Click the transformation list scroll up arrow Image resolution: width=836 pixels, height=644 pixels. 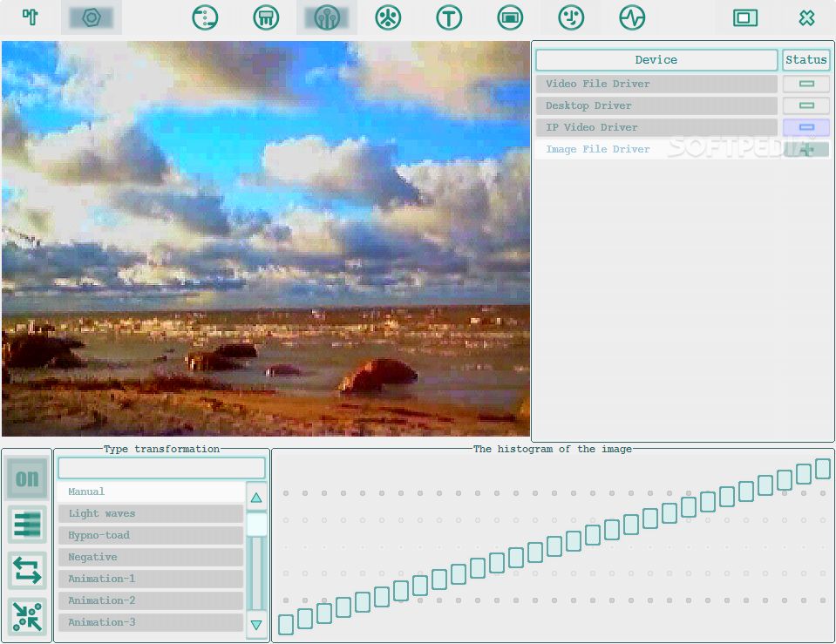coord(256,498)
